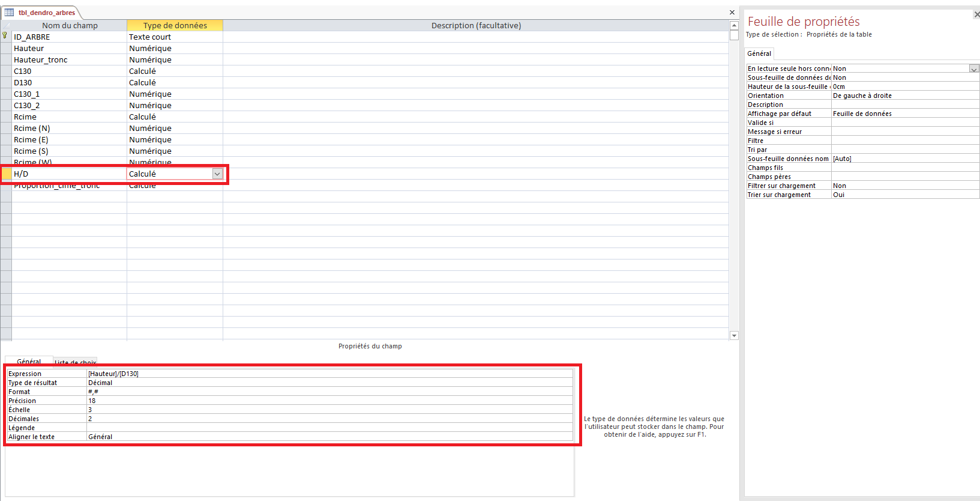980x501 pixels.
Task: Click the Numérique data type for Hauteur_tronc
Action: 175,59
